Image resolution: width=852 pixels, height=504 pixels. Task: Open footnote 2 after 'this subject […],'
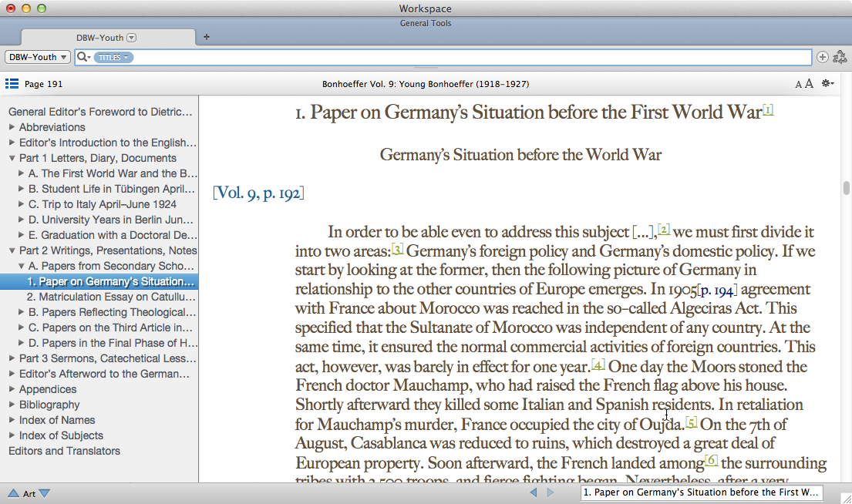[x=663, y=229]
